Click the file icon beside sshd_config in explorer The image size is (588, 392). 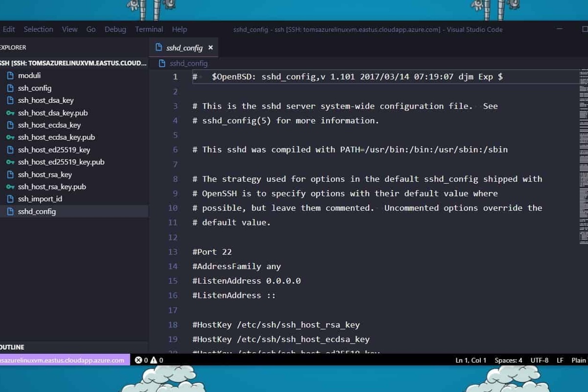[x=10, y=212]
